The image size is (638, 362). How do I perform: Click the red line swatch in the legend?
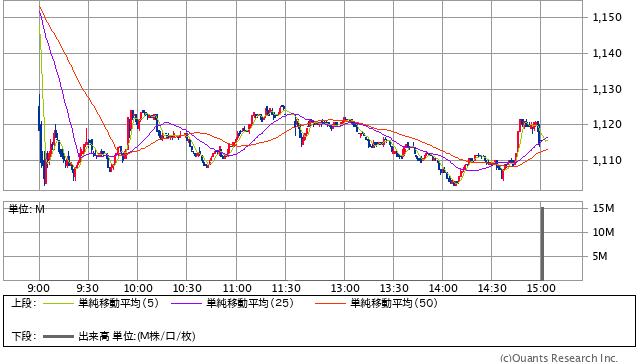[x=330, y=303]
